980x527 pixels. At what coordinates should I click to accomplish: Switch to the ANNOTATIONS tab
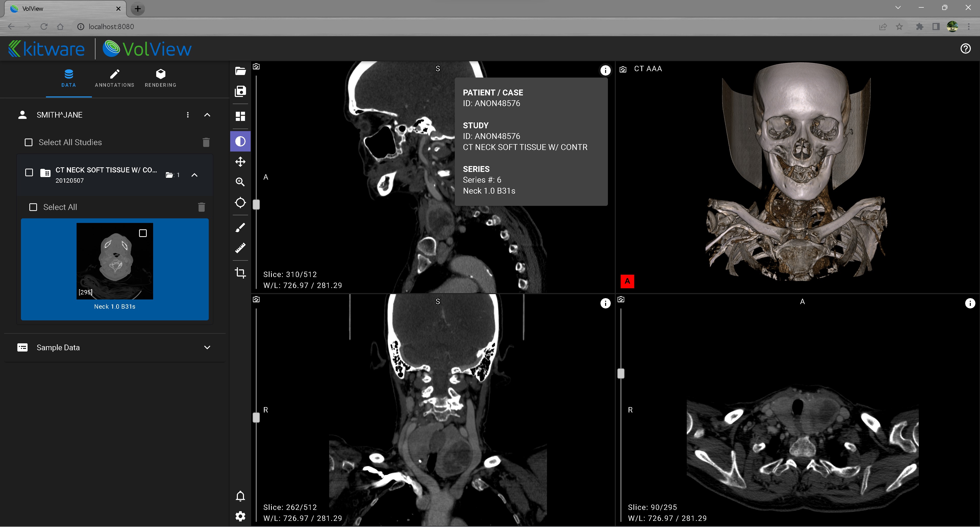[115, 78]
